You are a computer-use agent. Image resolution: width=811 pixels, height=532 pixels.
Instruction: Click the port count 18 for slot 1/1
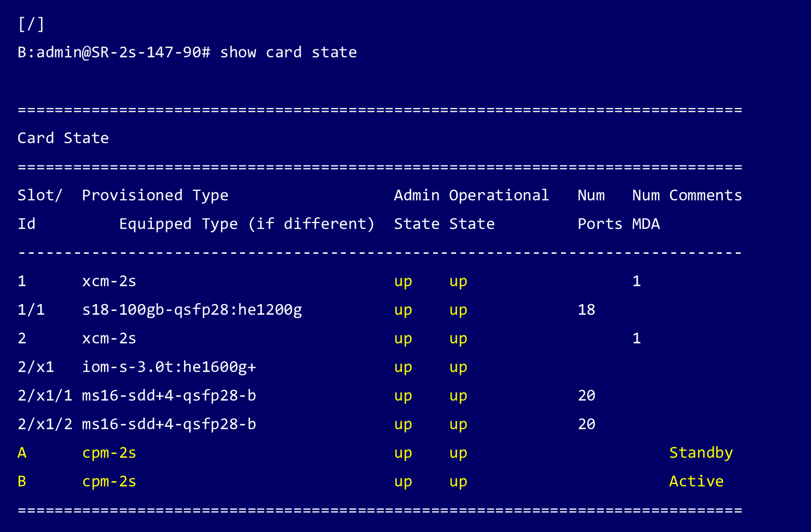pos(586,310)
